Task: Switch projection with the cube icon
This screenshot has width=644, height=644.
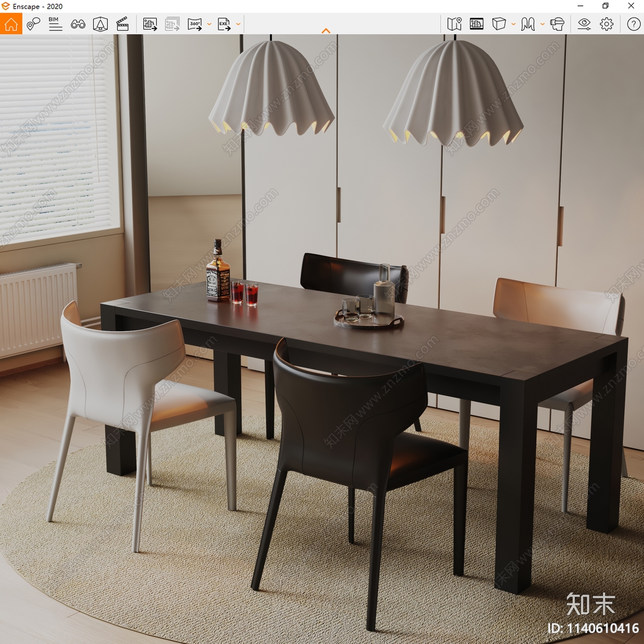Action: pyautogui.click(x=499, y=24)
